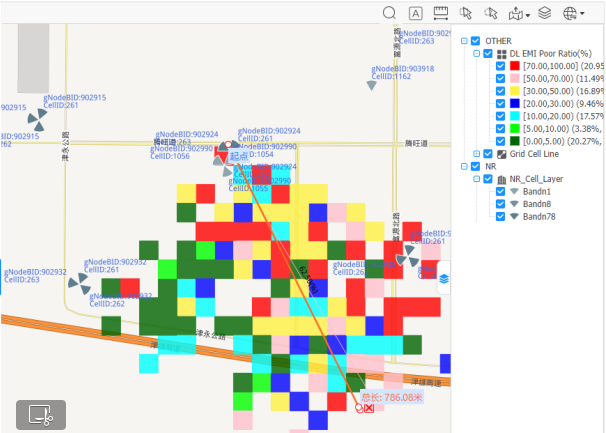This screenshot has height=433, width=606.
Task: Click the measurement start point circle
Action: 228,144
